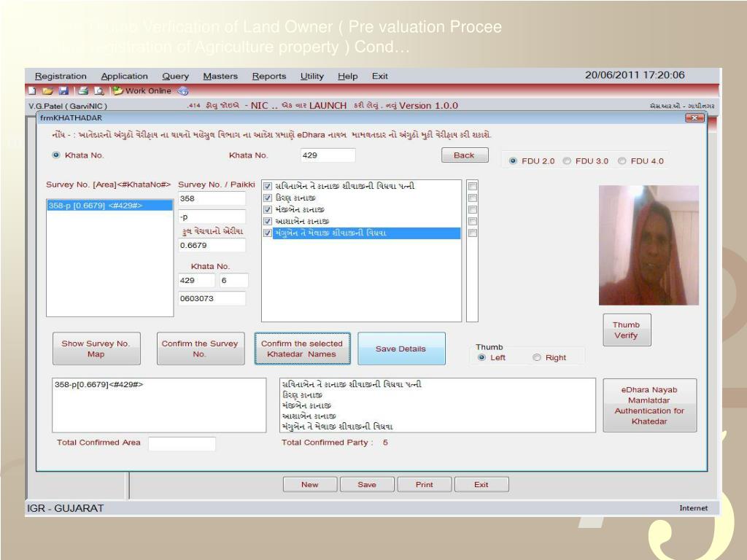Click the Internet status bar text
This screenshot has height=560, width=747.
click(693, 508)
